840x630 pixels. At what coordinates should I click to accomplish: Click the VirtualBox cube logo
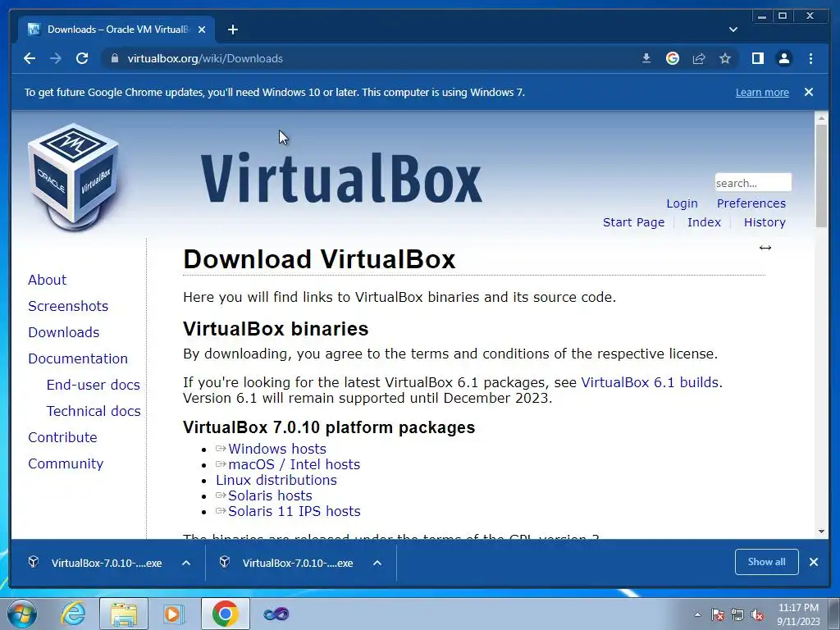[73, 177]
